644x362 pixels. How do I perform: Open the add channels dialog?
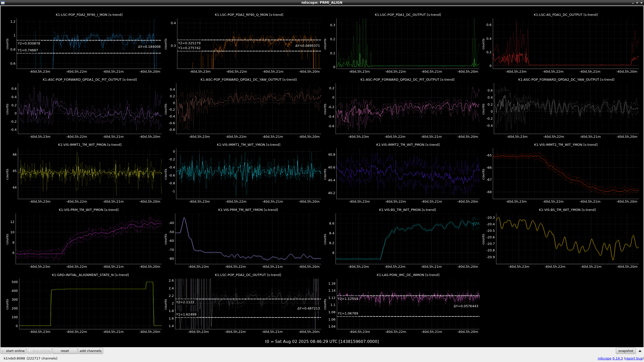point(90,351)
